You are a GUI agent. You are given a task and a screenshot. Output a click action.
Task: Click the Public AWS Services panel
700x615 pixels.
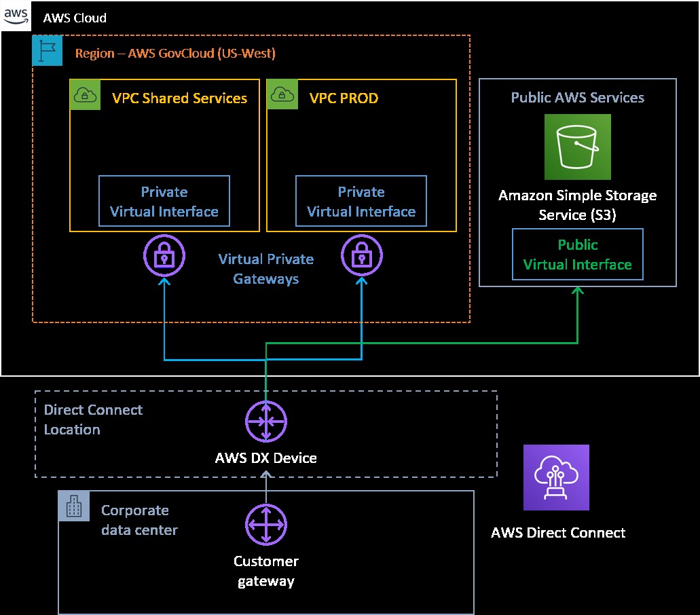coord(577,97)
